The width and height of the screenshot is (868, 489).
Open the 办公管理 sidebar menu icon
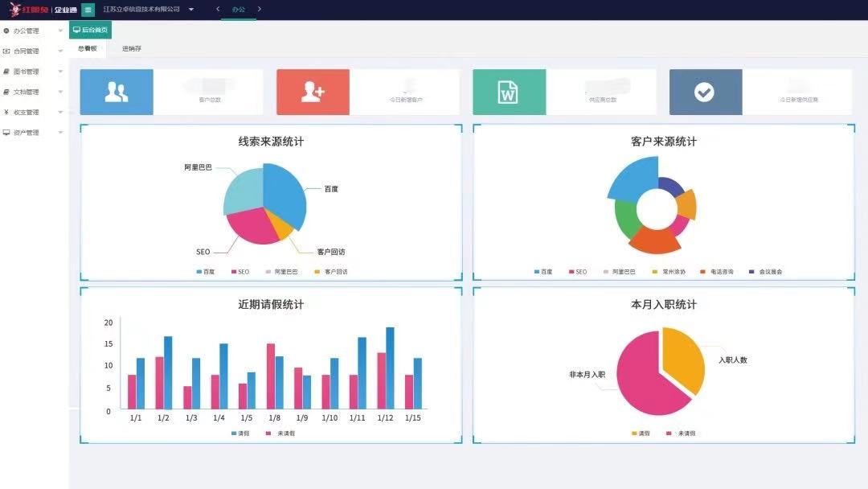point(6,31)
